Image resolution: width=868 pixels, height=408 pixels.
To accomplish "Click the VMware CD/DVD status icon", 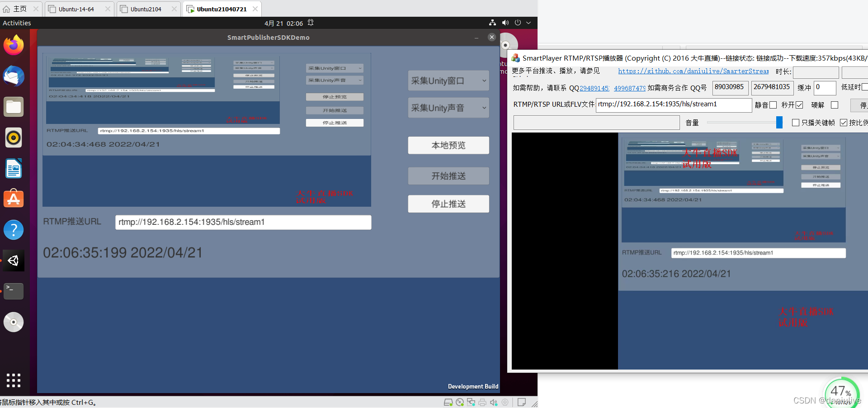I will pyautogui.click(x=460, y=402).
